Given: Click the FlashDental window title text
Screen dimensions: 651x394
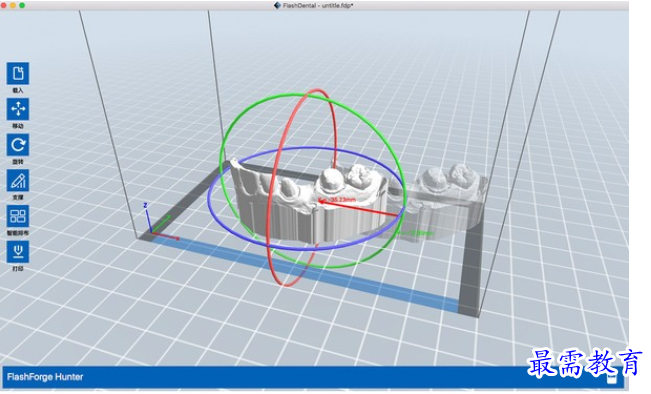Looking at the screenshot, I should coord(318,5).
